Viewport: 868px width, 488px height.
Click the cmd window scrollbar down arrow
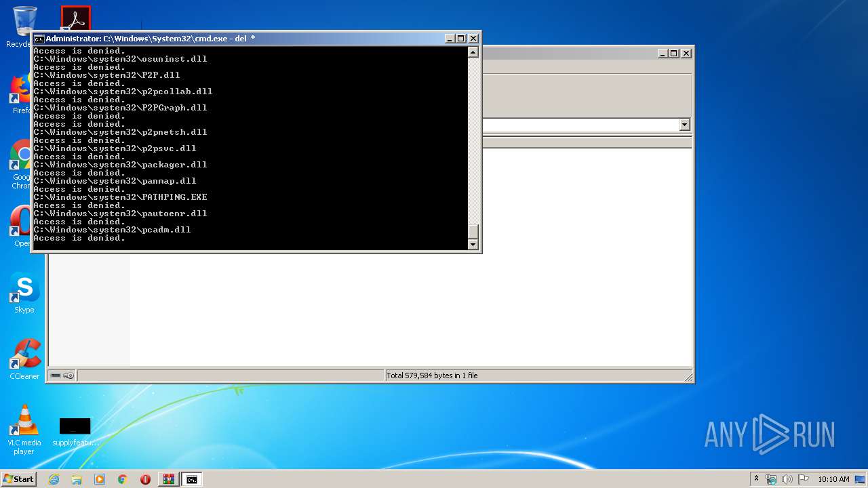[x=473, y=245]
